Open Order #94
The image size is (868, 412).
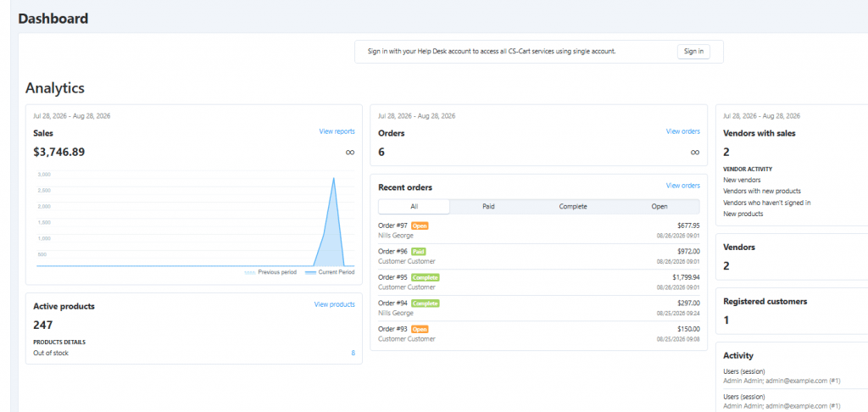(392, 303)
